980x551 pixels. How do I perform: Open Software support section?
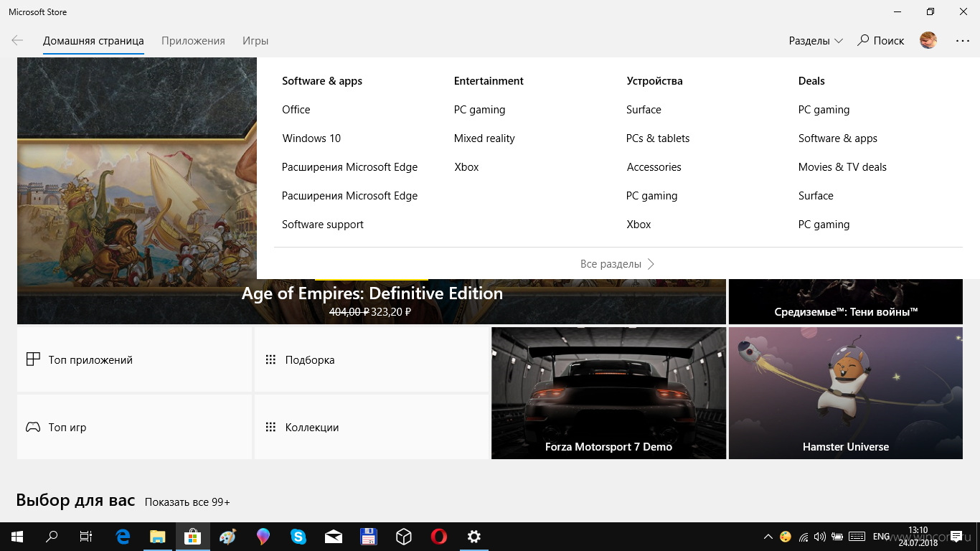point(323,225)
